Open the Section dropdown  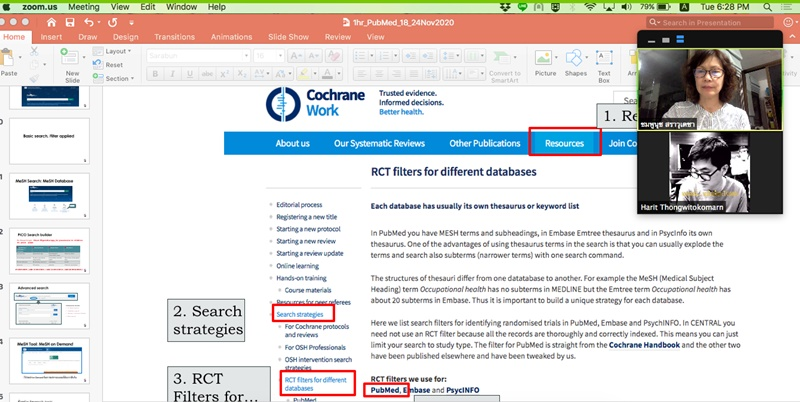pos(114,79)
